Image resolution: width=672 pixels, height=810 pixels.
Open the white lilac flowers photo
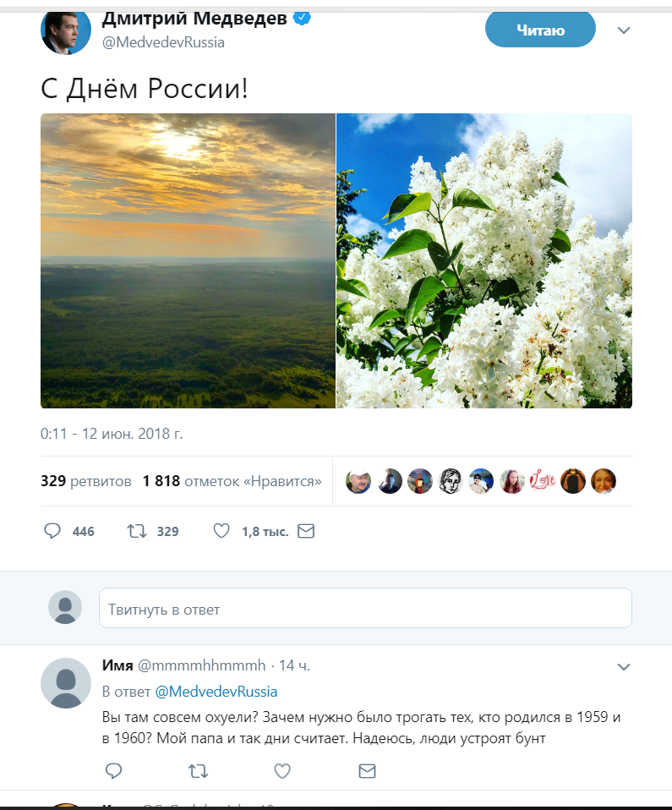(x=484, y=260)
